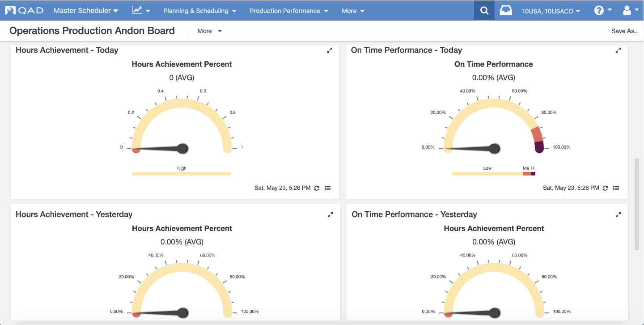Maximize On Time Performance - Yesterday panel
The width and height of the screenshot is (644, 325).
pos(618,215)
